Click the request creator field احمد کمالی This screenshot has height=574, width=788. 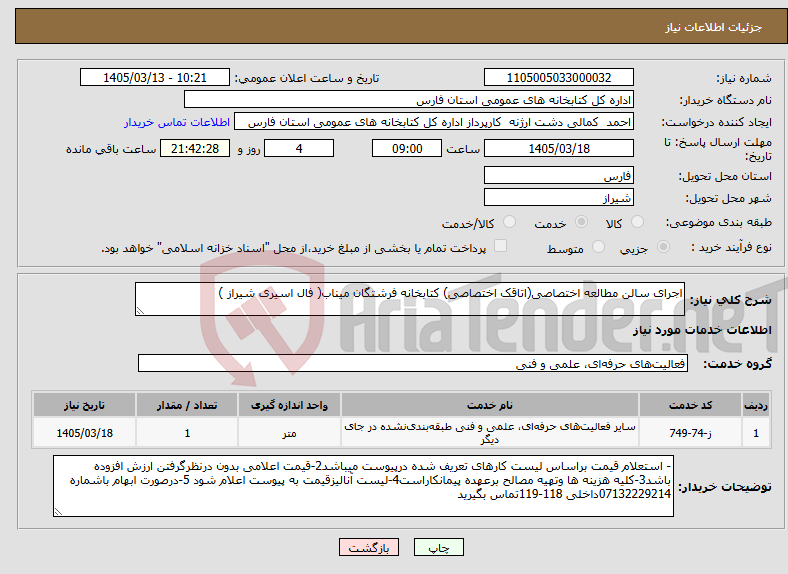(x=434, y=122)
